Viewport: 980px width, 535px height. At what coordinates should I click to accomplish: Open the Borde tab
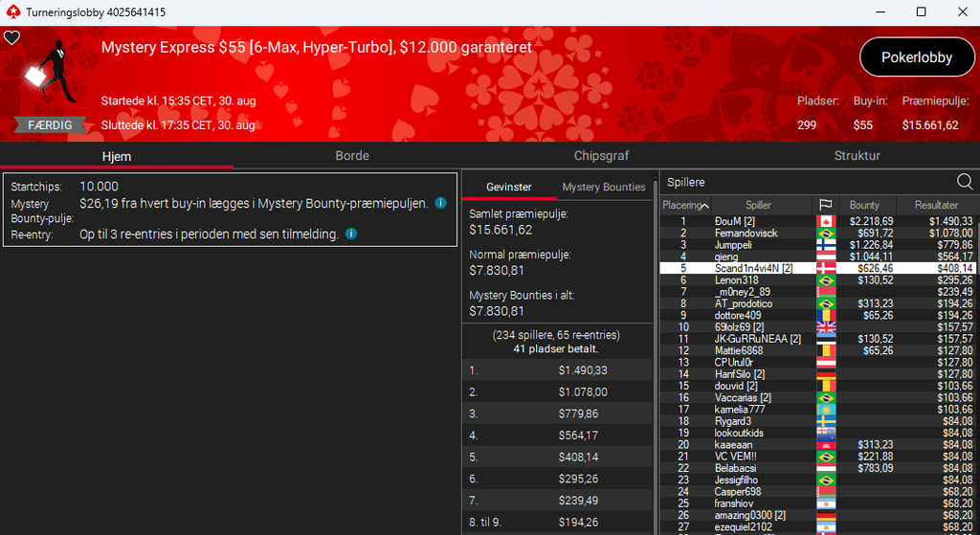[x=352, y=156]
